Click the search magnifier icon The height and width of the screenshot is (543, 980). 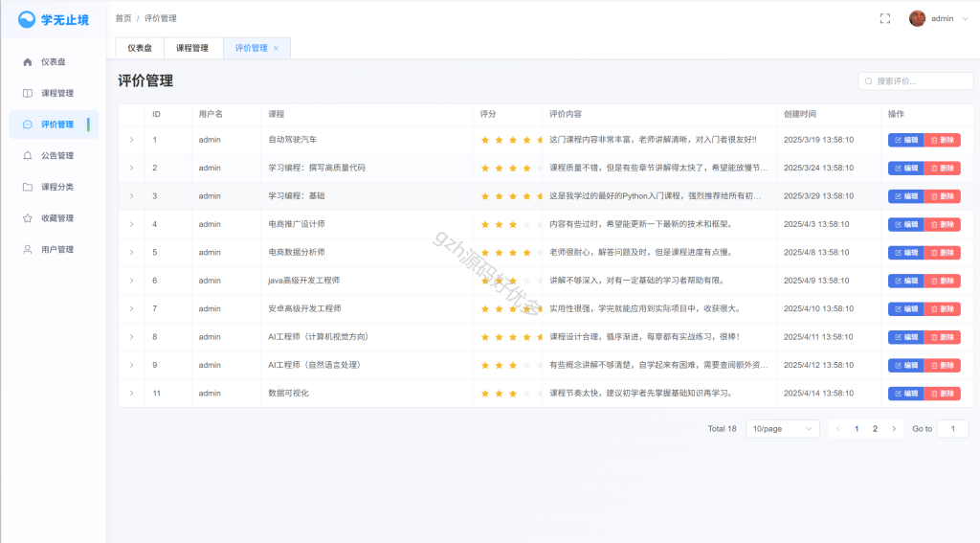869,81
